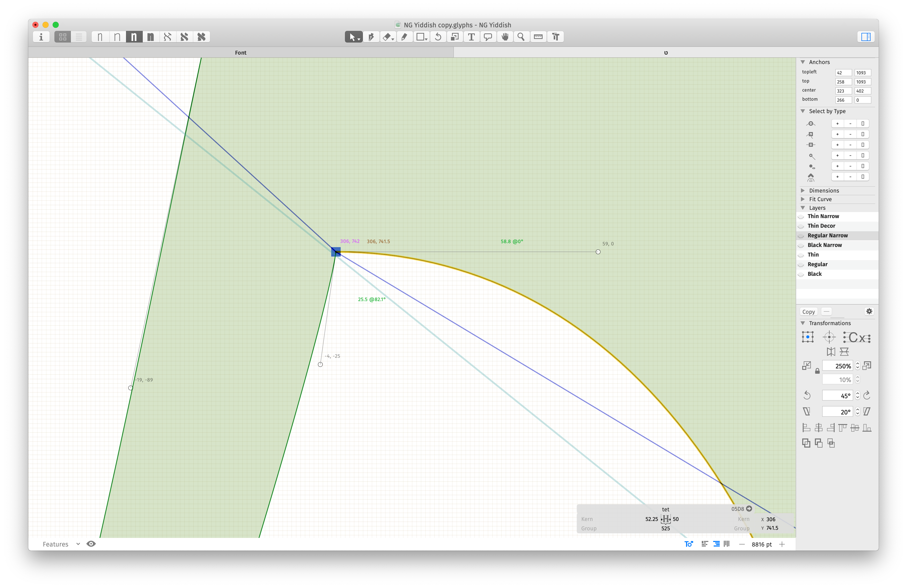
Task: Activate the Annotation (speech bubble) tool
Action: tap(488, 37)
